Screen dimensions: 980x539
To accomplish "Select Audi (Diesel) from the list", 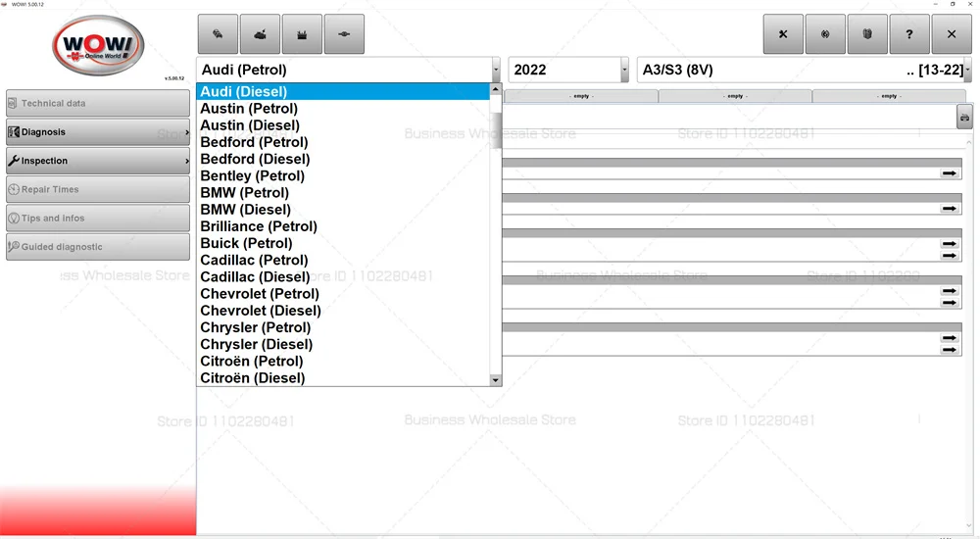I will click(x=343, y=91).
